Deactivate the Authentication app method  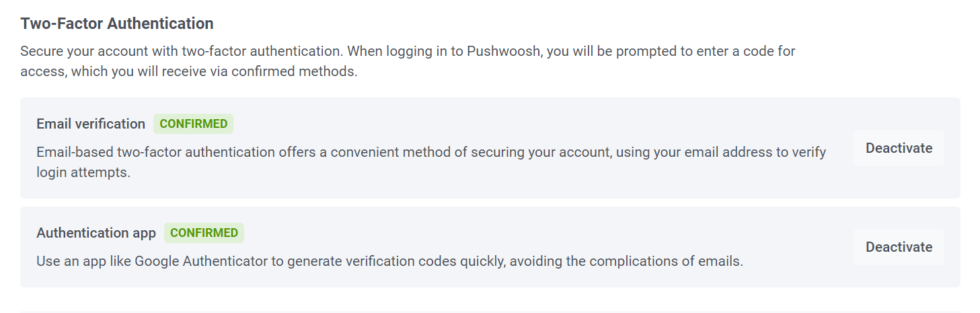click(899, 247)
